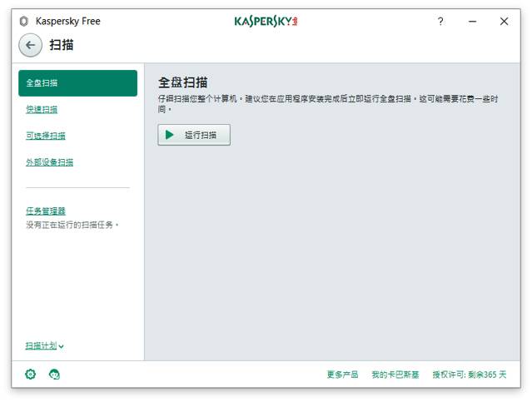Screen dimensions: 532x402
Task: Click the Kaspersky Free title text
Action: (x=68, y=21)
